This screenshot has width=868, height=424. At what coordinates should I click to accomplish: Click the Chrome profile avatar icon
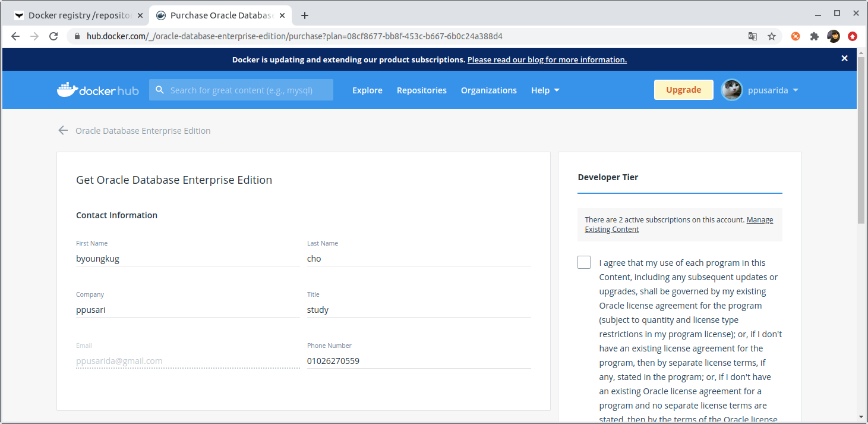click(834, 36)
